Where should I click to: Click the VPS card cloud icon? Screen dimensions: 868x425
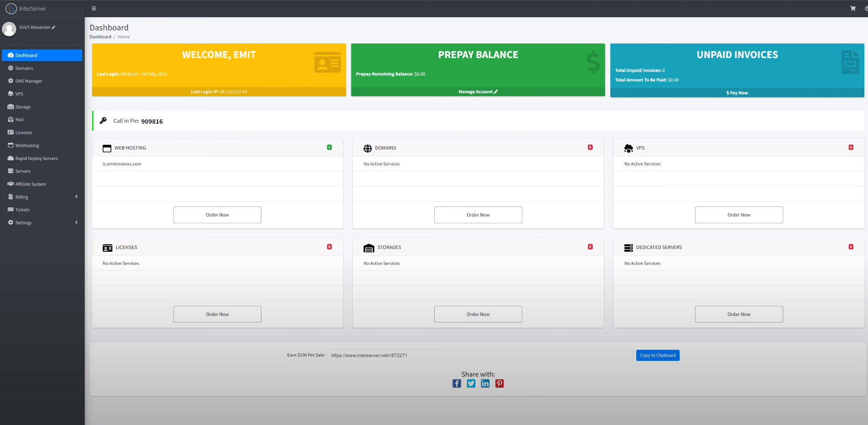tap(629, 148)
